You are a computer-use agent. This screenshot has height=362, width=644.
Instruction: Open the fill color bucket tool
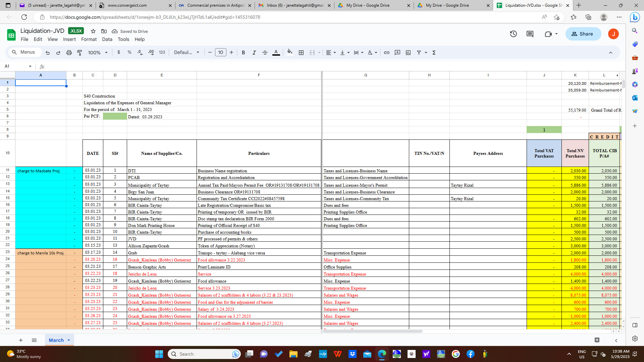(290, 52)
